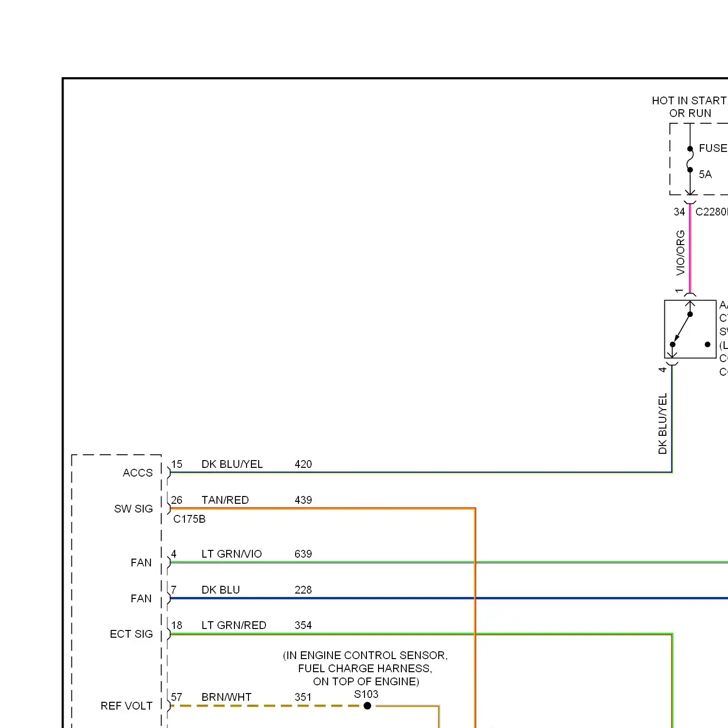Click the FAN label for pin 7

[141, 598]
